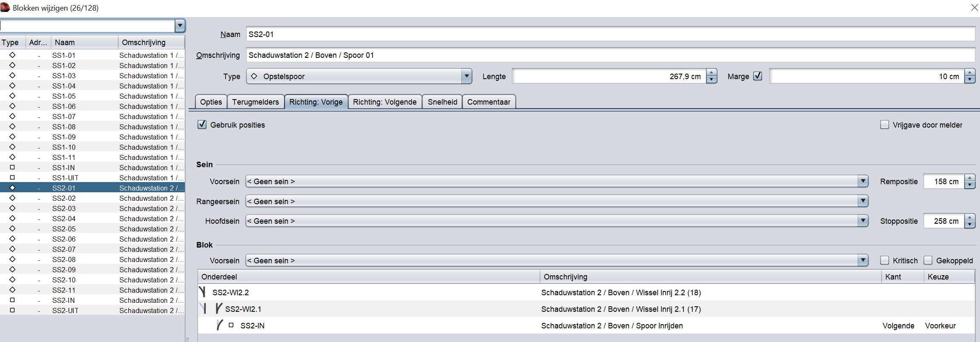The width and height of the screenshot is (980, 342).
Task: Click Voorkeur in the SS2-IN row
Action: 940,325
